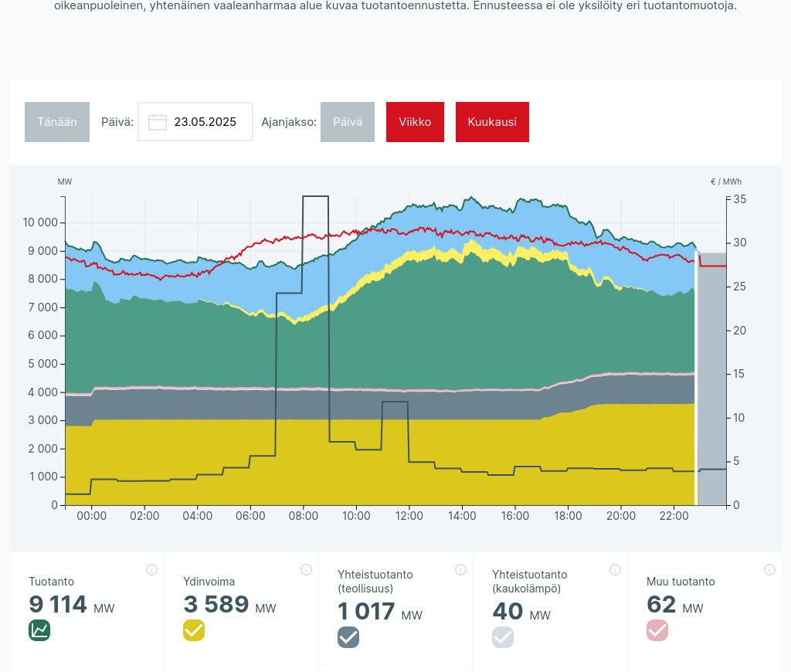Click the Tänään button
791x672 pixels.
(x=57, y=122)
